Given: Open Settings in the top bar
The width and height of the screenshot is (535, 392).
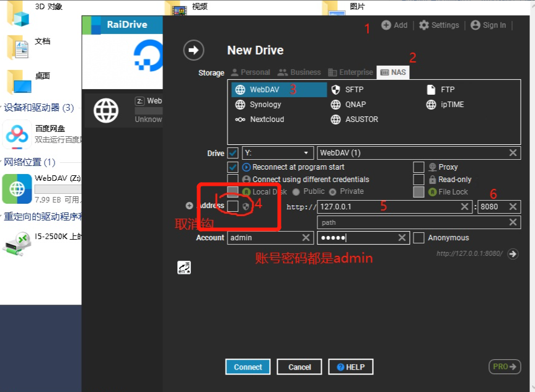Looking at the screenshot, I should (x=439, y=25).
